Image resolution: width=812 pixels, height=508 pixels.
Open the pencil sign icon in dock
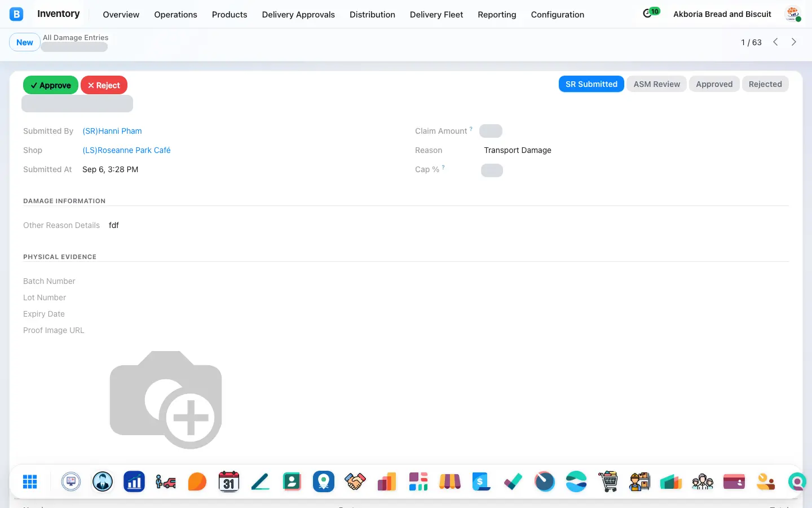point(261,481)
